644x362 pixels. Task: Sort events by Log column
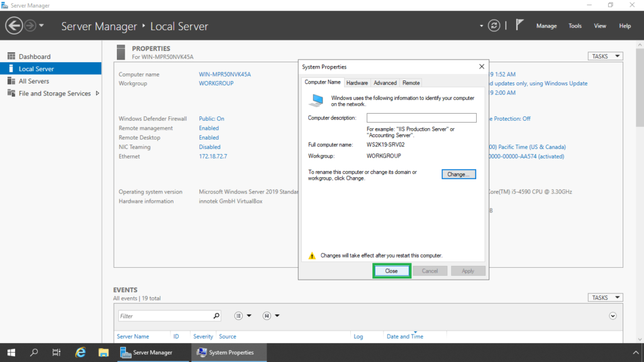pos(358,337)
